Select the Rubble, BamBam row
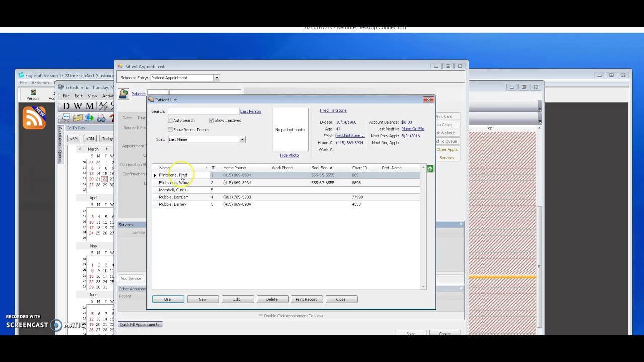Screen dimensions: 644x362 [x=286, y=197]
